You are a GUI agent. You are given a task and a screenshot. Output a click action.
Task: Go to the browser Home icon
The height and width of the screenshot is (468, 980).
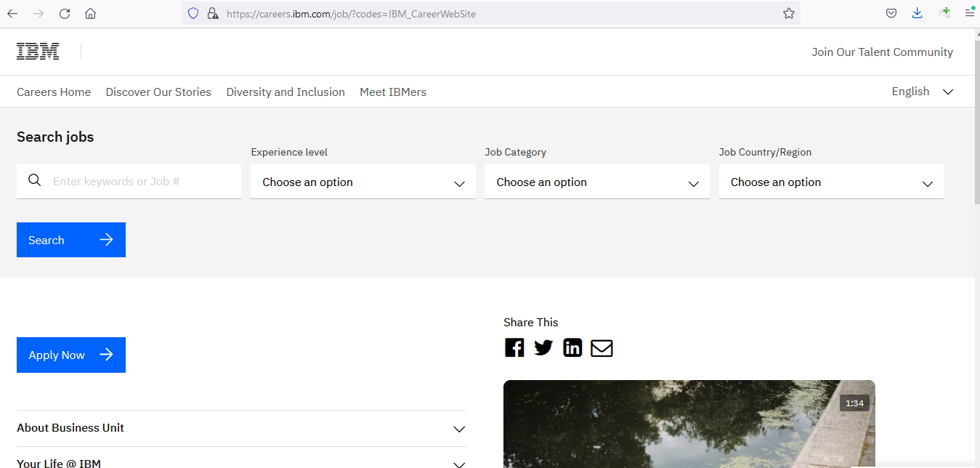pyautogui.click(x=90, y=13)
